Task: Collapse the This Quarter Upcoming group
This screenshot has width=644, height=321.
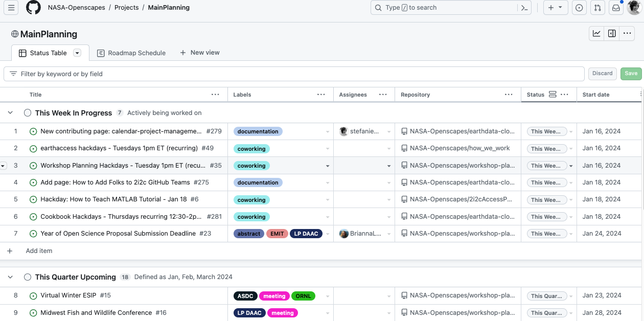Action: (10, 277)
